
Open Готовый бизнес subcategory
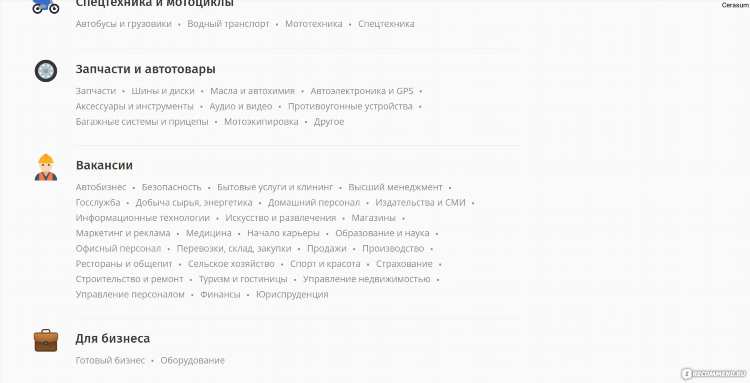coord(110,360)
